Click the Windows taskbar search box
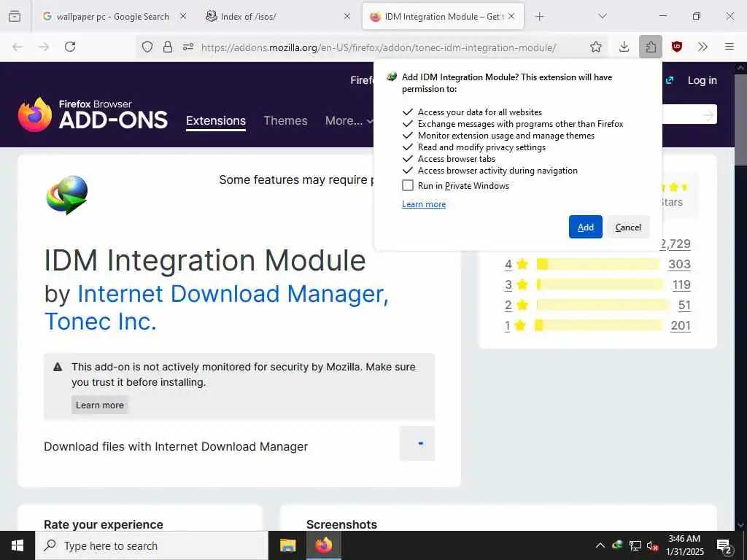 152,545
